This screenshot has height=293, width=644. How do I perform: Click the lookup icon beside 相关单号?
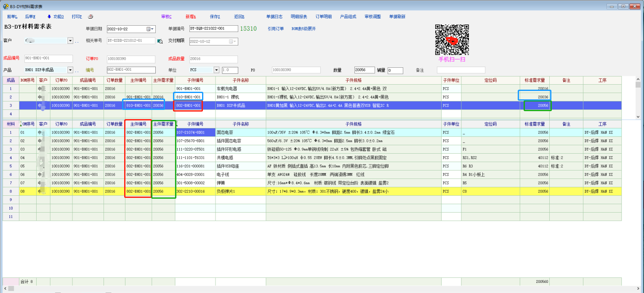[x=160, y=41]
